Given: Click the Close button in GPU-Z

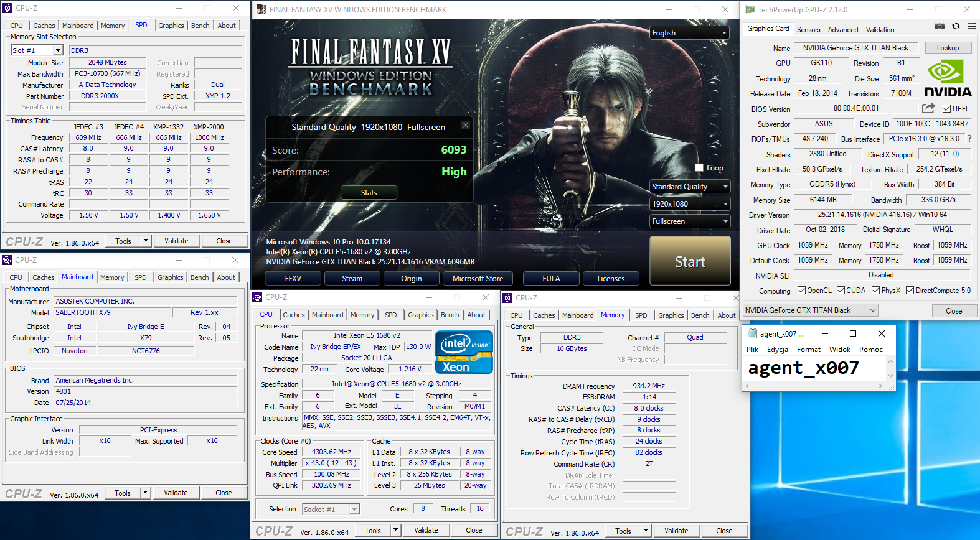Looking at the screenshot, I should tap(953, 310).
